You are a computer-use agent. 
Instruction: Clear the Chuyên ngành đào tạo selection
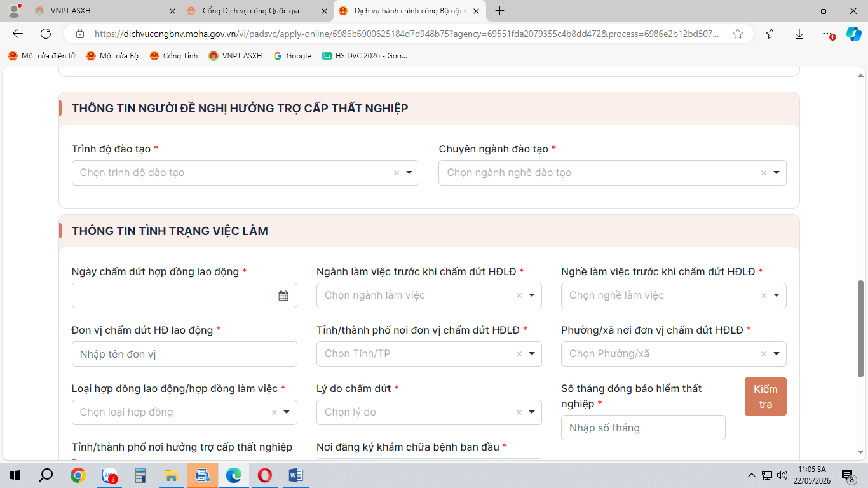click(764, 173)
